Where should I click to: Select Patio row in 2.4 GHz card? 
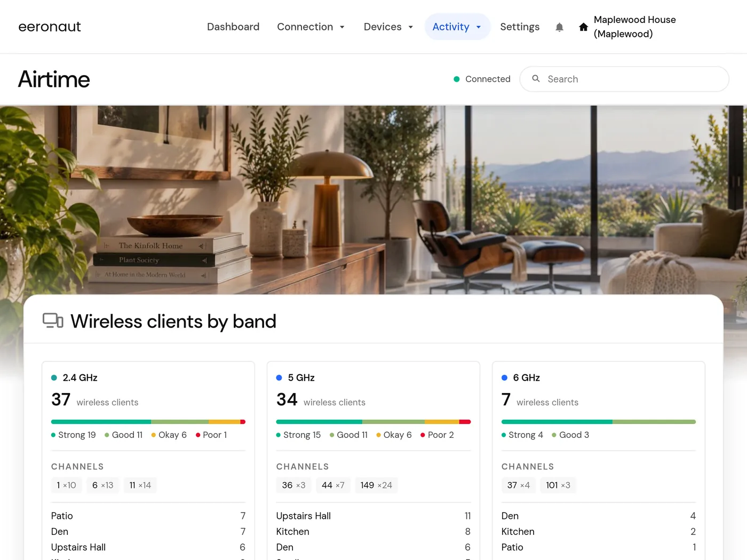(x=148, y=516)
